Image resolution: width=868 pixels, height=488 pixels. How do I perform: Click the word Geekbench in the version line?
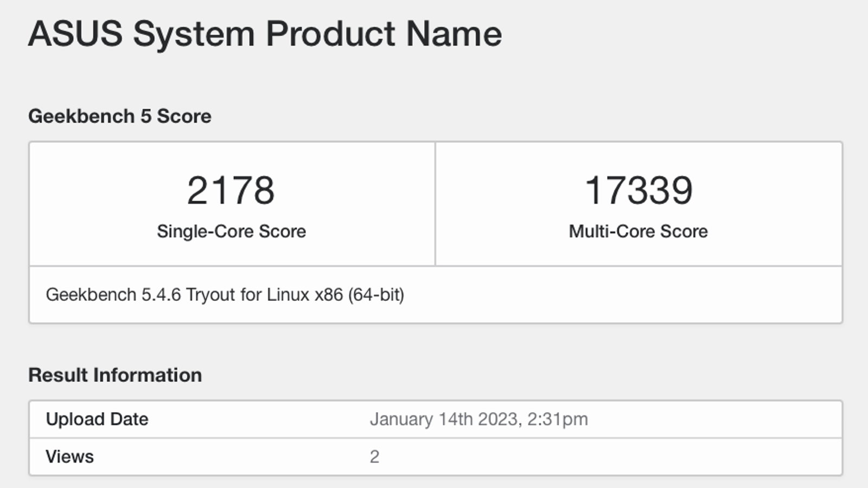[91, 295]
